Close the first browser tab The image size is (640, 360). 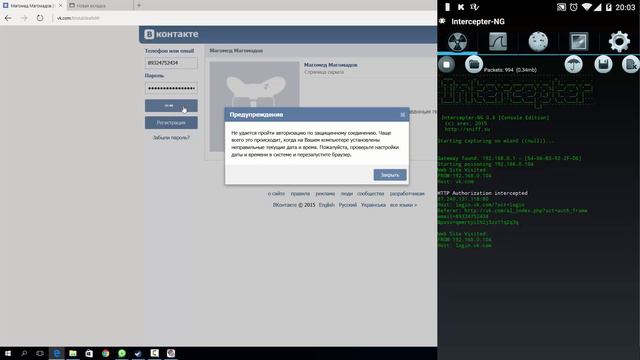click(60, 6)
